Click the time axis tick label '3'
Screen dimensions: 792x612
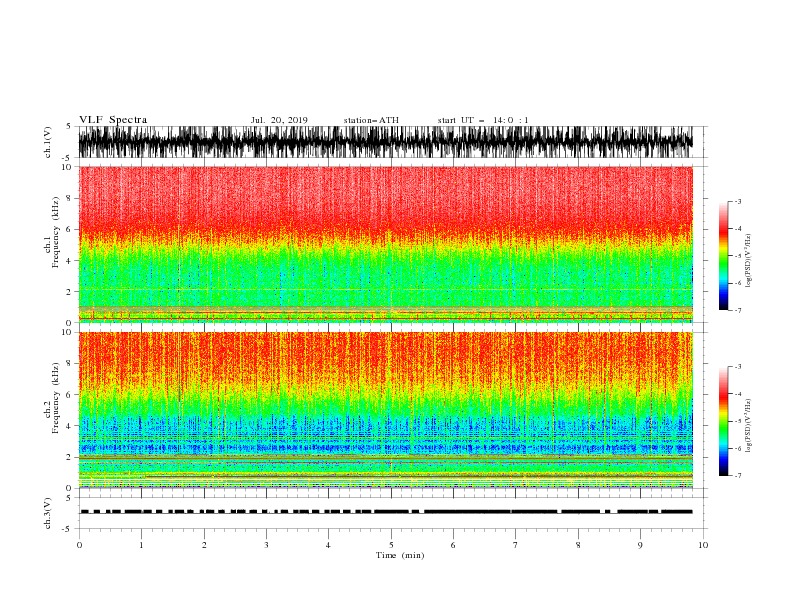[x=266, y=545]
